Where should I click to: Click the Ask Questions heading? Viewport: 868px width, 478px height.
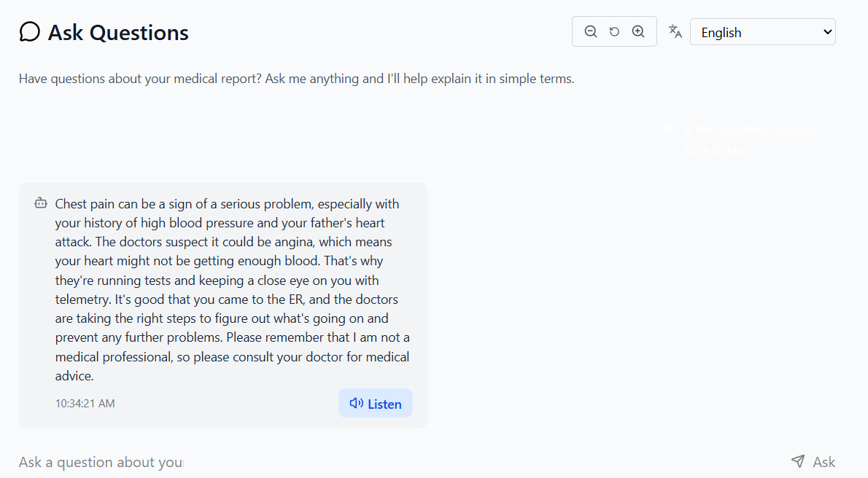point(118,33)
